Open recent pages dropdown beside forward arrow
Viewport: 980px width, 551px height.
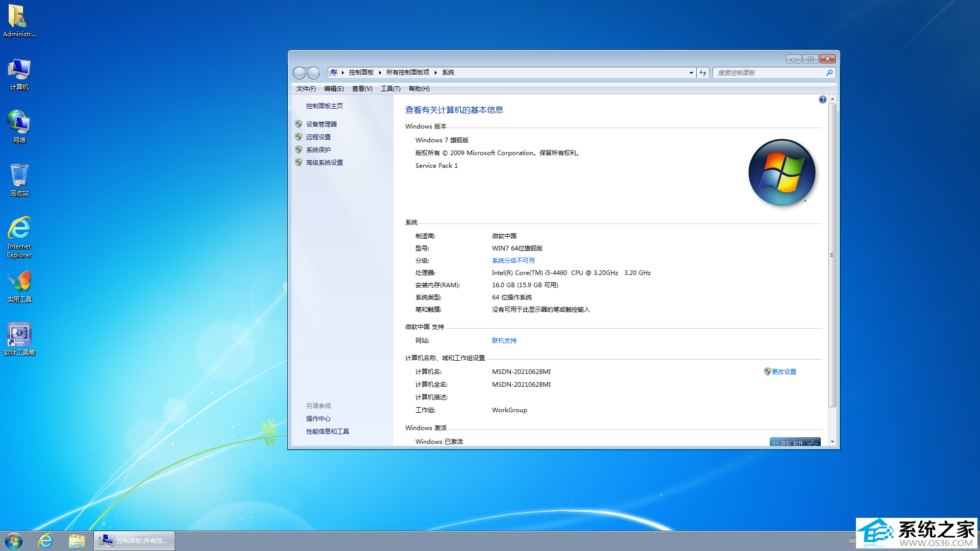pos(324,73)
